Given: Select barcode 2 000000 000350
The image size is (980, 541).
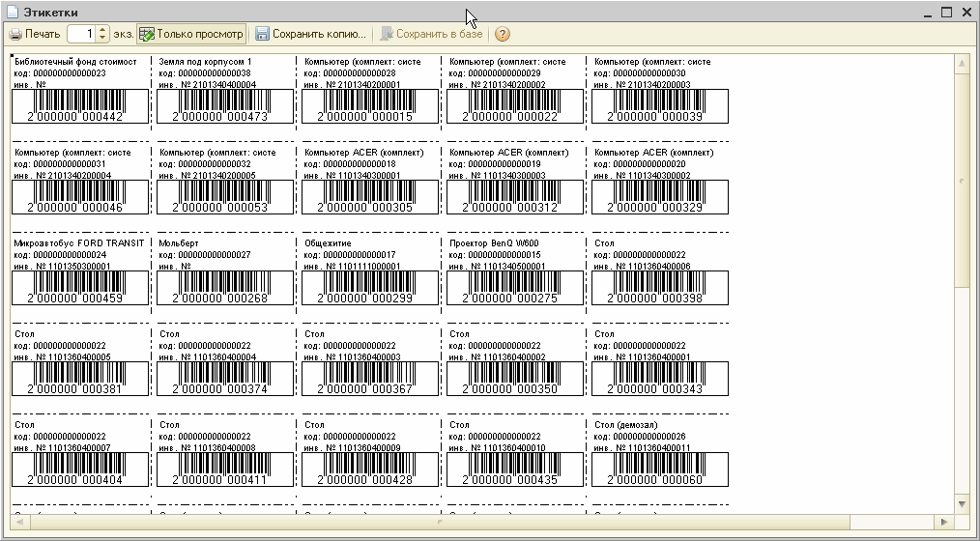Looking at the screenshot, I should tap(515, 379).
